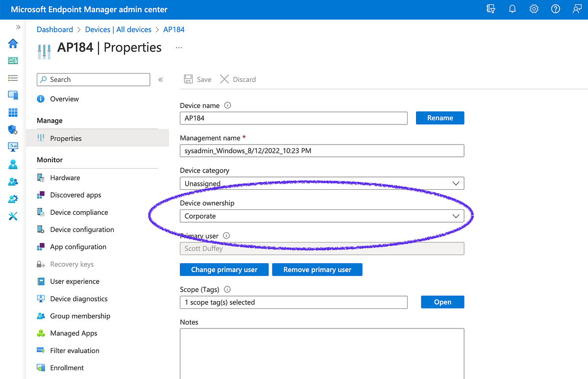The height and width of the screenshot is (379, 588).
Task: Open the Group membership view
Action: 80,316
